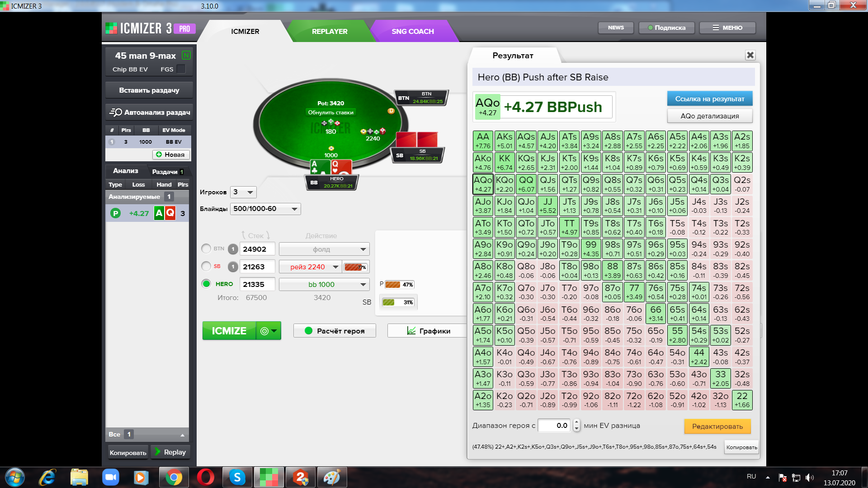Click the AA +7.76 hand cell

coord(483,141)
